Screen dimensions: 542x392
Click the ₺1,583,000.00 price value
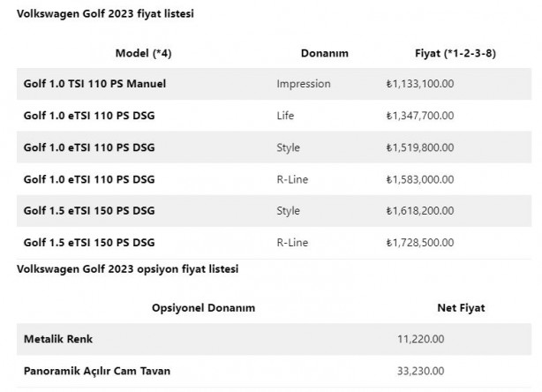pos(419,179)
